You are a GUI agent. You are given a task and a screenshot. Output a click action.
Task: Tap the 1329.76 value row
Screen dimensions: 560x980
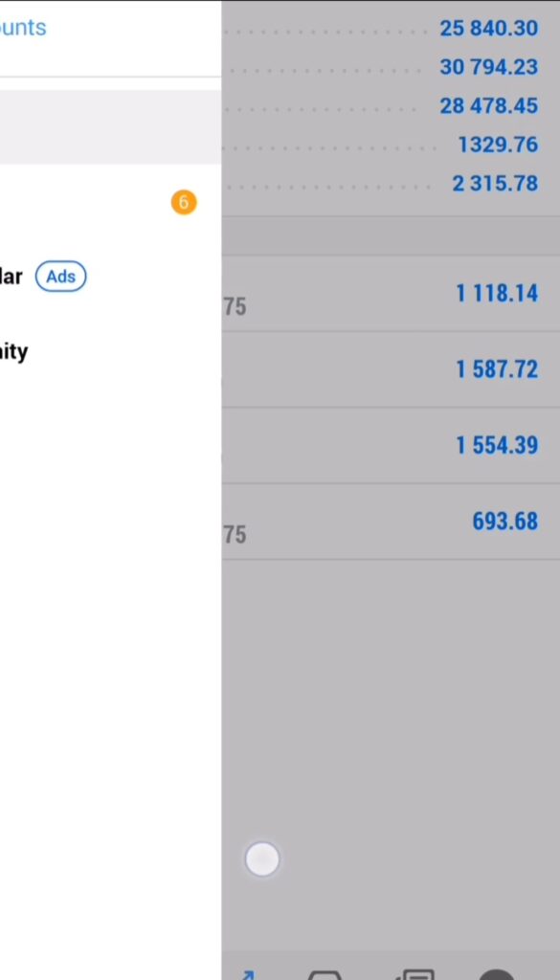tap(391, 145)
